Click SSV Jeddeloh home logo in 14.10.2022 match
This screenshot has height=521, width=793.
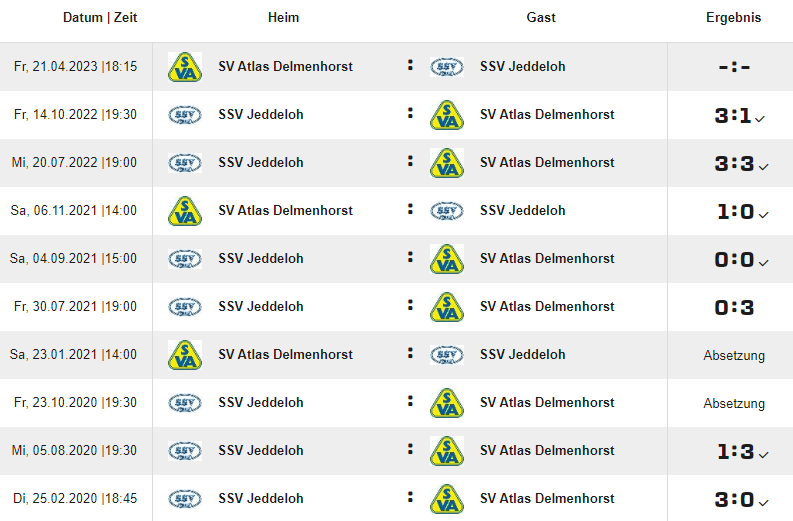(185, 115)
